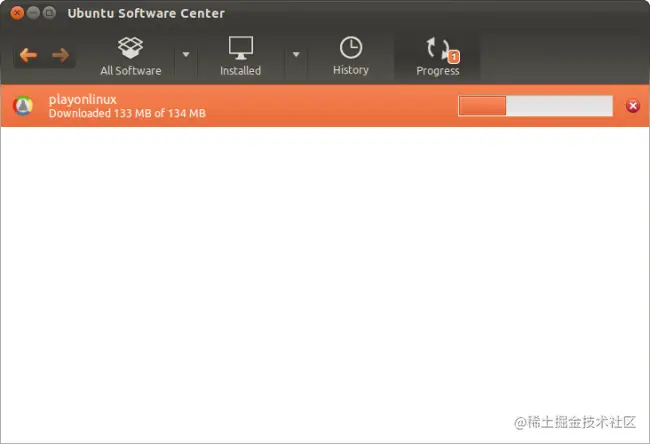Minimize the Ubuntu Software Center window
Image resolution: width=650 pixels, height=444 pixels.
pos(33,13)
